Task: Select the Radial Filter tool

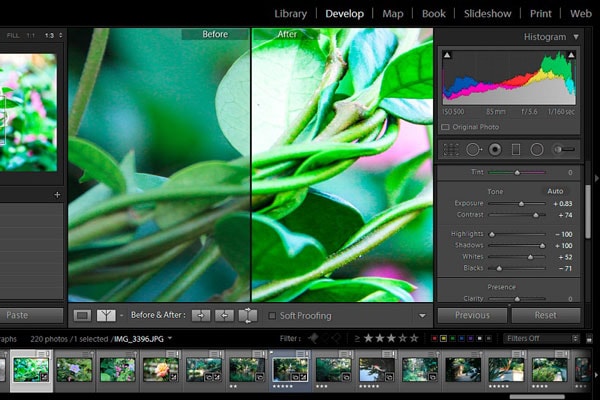Action: coord(537,149)
